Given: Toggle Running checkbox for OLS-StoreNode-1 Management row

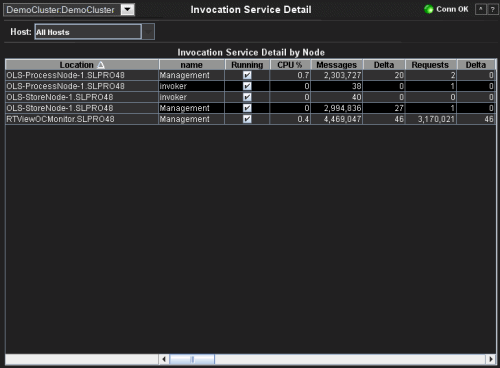Looking at the screenshot, I should coord(247,108).
